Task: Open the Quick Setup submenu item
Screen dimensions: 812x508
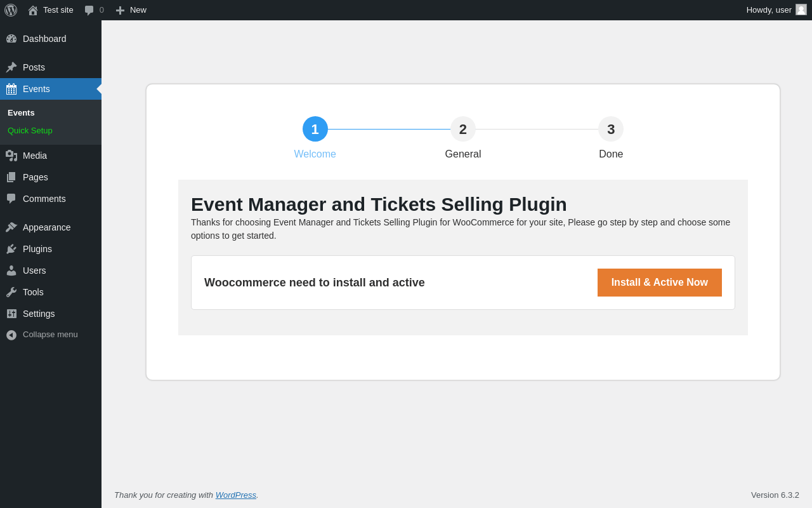Action: (x=30, y=131)
